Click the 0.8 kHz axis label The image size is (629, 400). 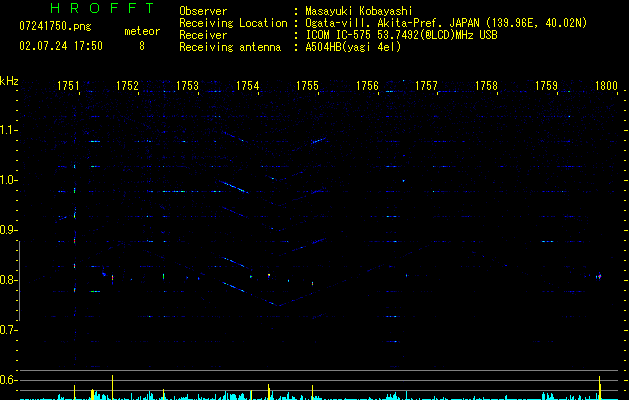[8, 280]
